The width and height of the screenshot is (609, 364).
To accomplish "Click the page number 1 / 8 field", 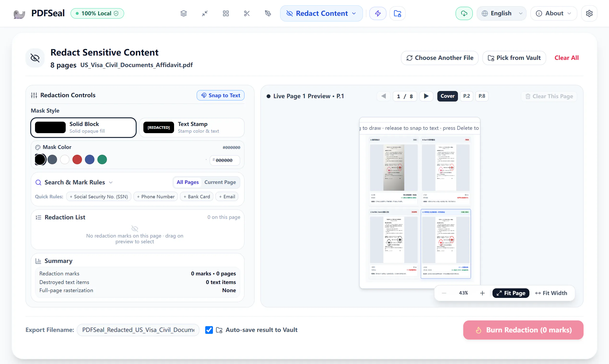I will [x=405, y=96].
